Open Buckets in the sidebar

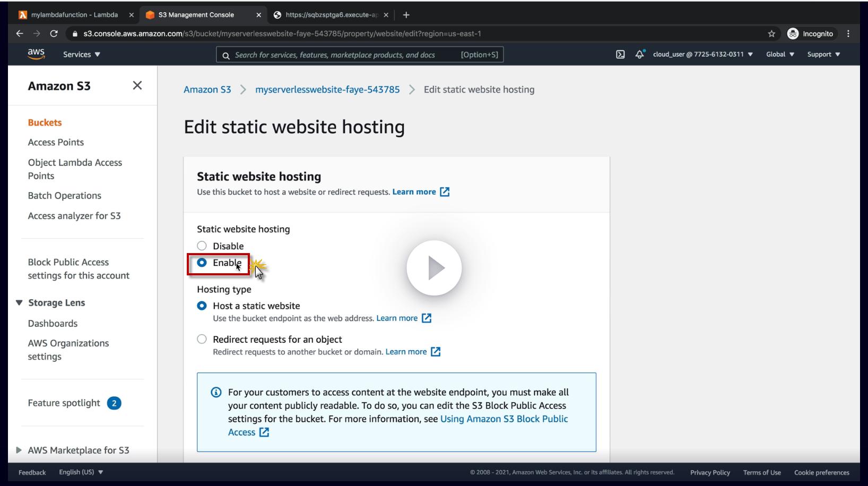pyautogui.click(x=45, y=122)
